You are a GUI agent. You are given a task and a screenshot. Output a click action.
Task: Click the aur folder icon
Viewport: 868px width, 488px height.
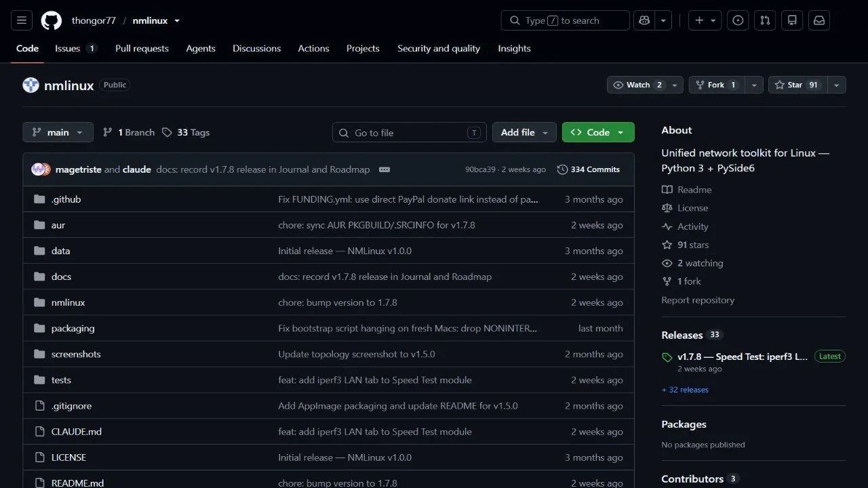[39, 225]
